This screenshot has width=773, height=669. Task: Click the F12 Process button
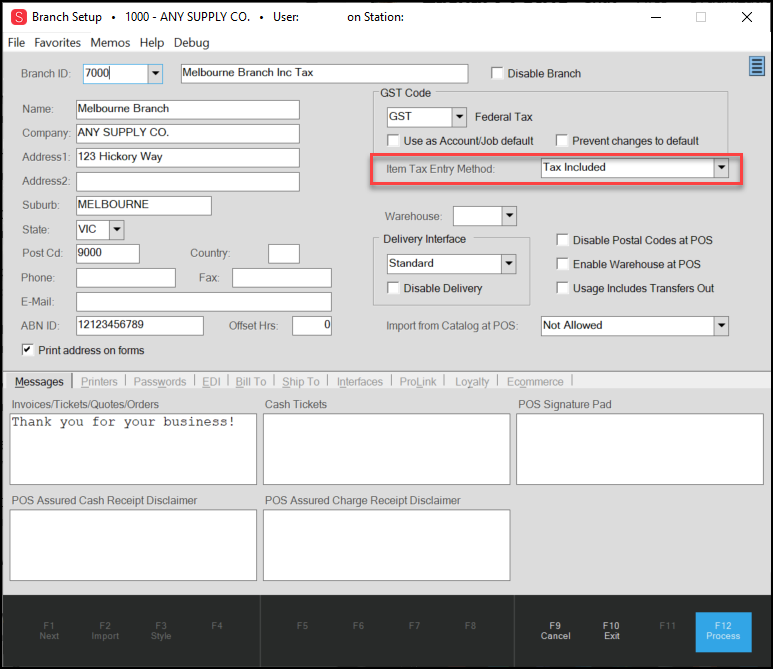click(723, 631)
